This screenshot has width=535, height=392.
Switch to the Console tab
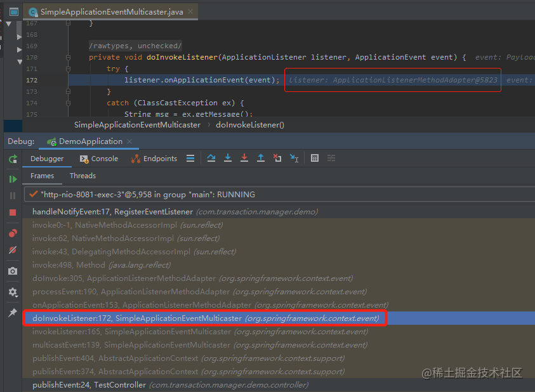(99, 159)
